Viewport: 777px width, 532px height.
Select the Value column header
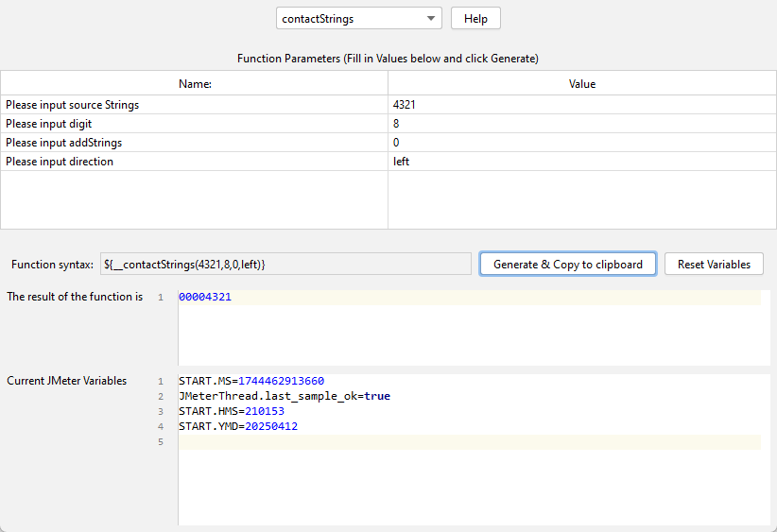click(581, 84)
